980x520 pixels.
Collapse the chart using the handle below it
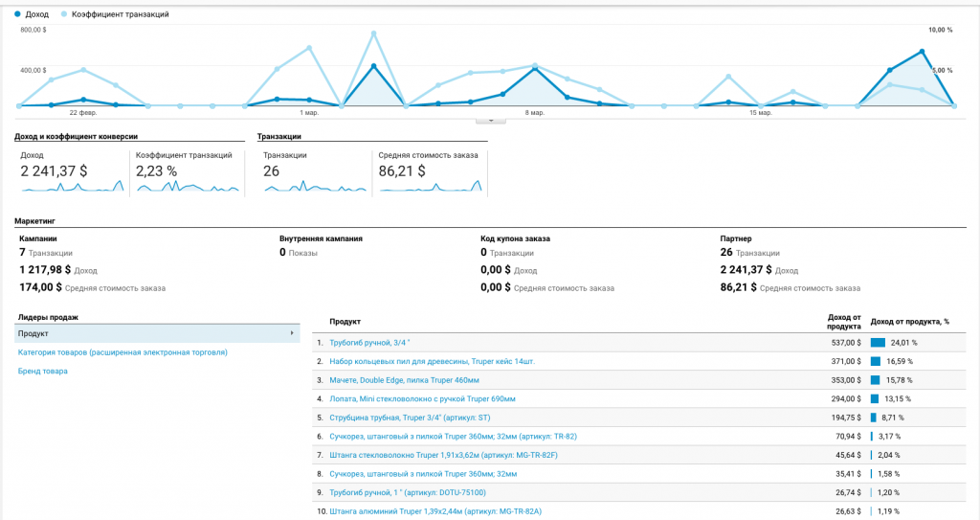[490, 120]
